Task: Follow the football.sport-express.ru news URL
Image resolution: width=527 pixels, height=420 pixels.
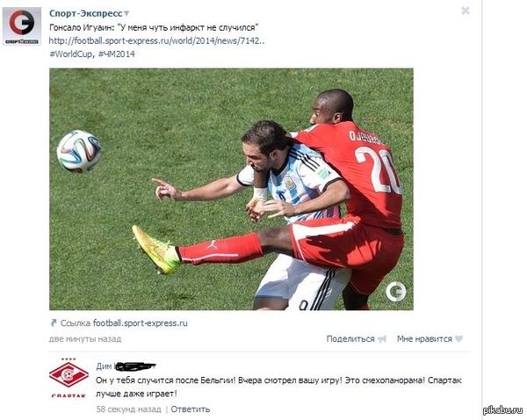Action: (x=156, y=41)
